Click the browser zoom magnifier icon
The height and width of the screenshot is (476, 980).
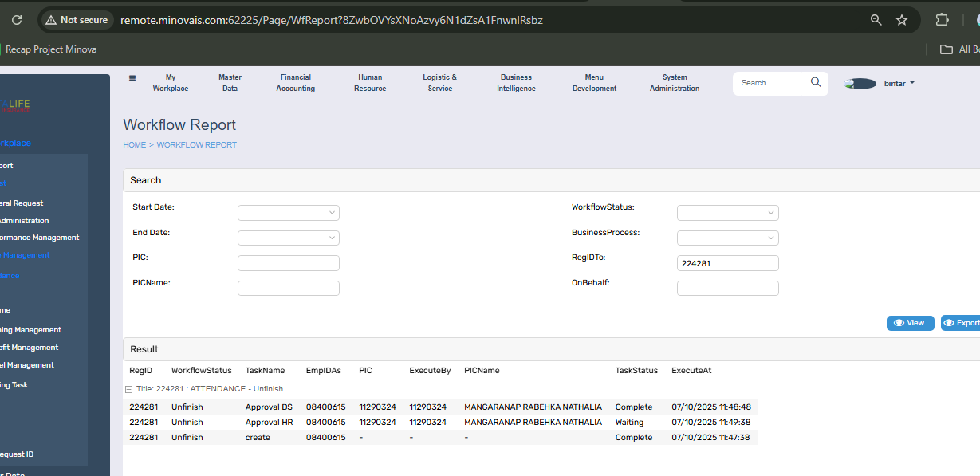(876, 20)
